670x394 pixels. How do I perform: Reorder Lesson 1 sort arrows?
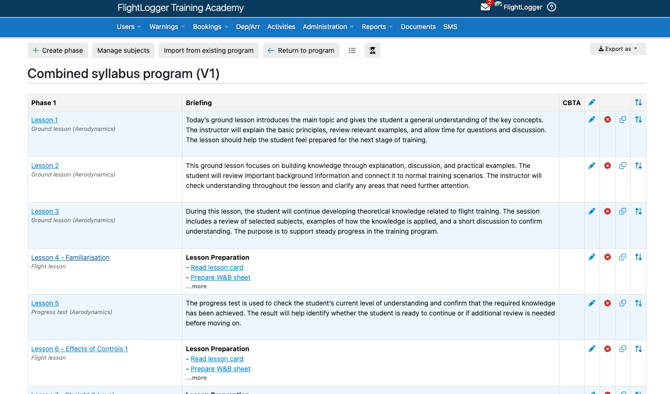coord(638,120)
